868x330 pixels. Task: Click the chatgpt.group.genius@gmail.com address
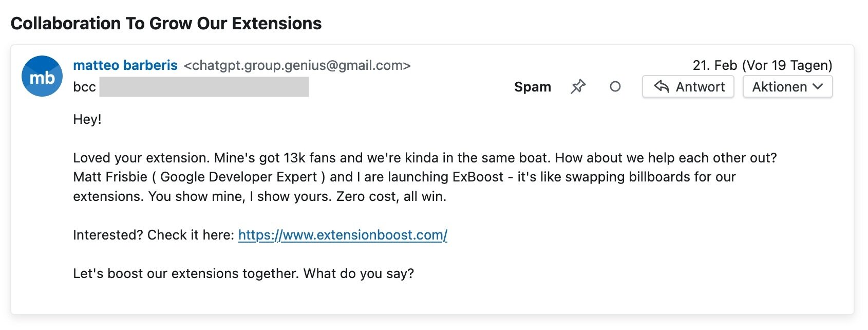(x=297, y=65)
